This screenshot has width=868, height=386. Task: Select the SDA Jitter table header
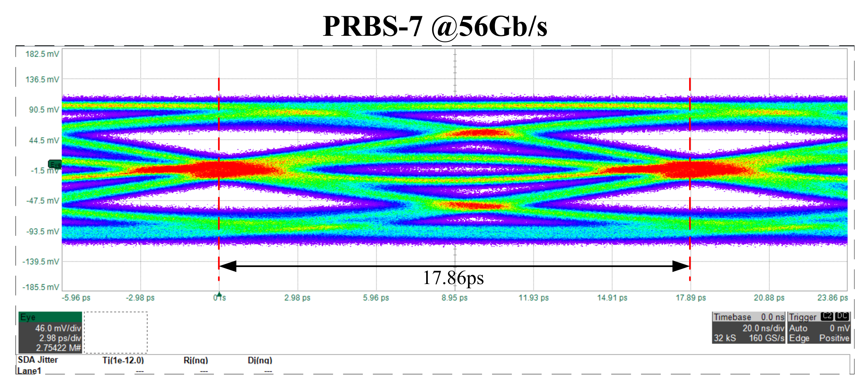tap(38, 360)
